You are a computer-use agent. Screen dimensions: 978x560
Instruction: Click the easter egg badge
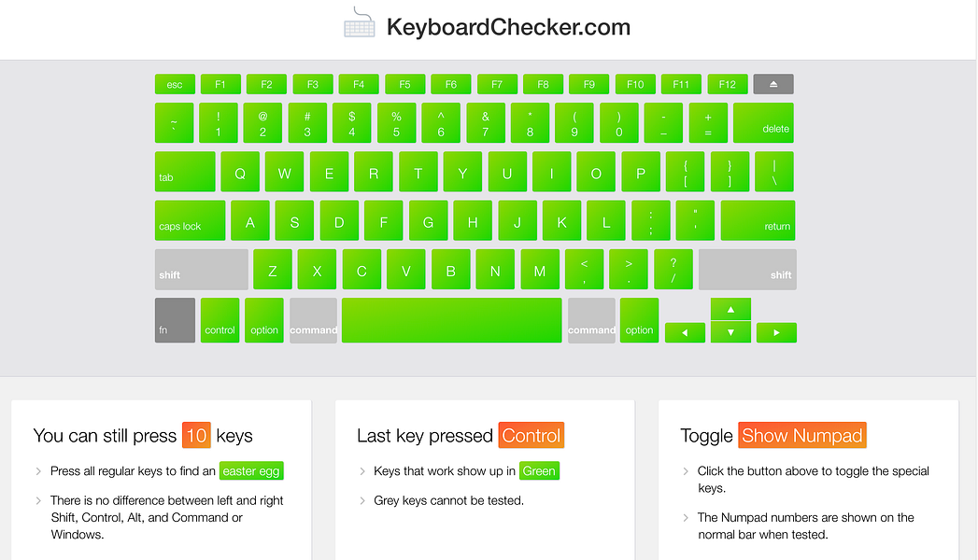click(x=250, y=470)
